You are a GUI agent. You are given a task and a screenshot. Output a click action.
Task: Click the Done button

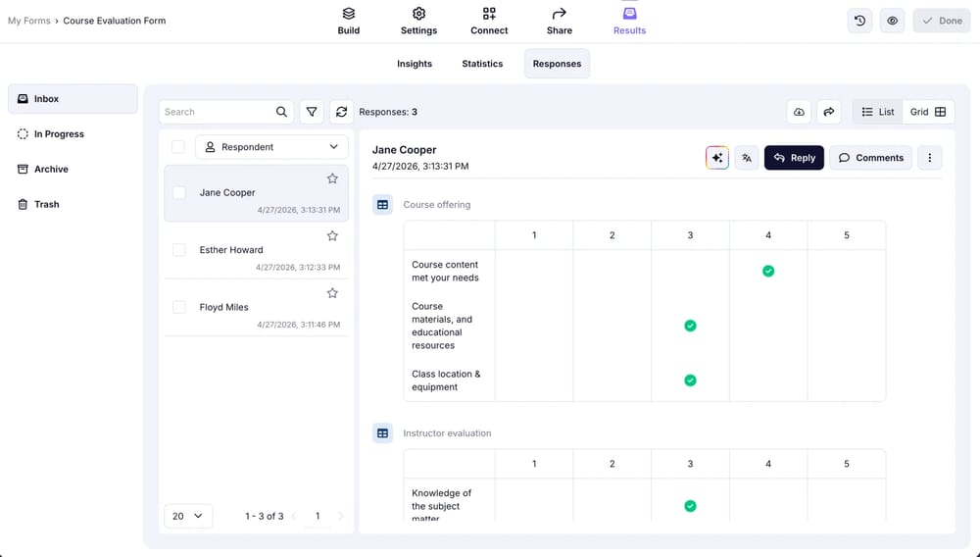(x=942, y=21)
